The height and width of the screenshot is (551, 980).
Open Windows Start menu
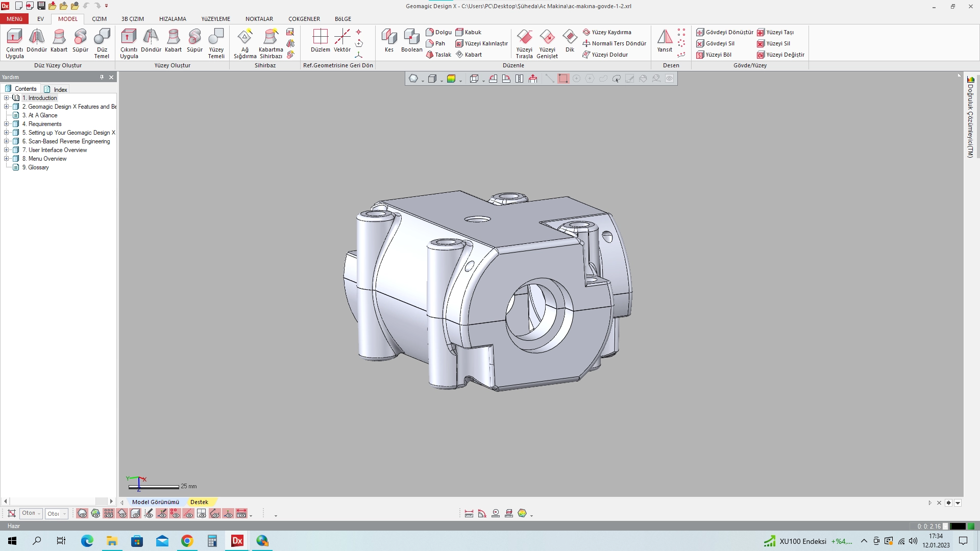[12, 541]
